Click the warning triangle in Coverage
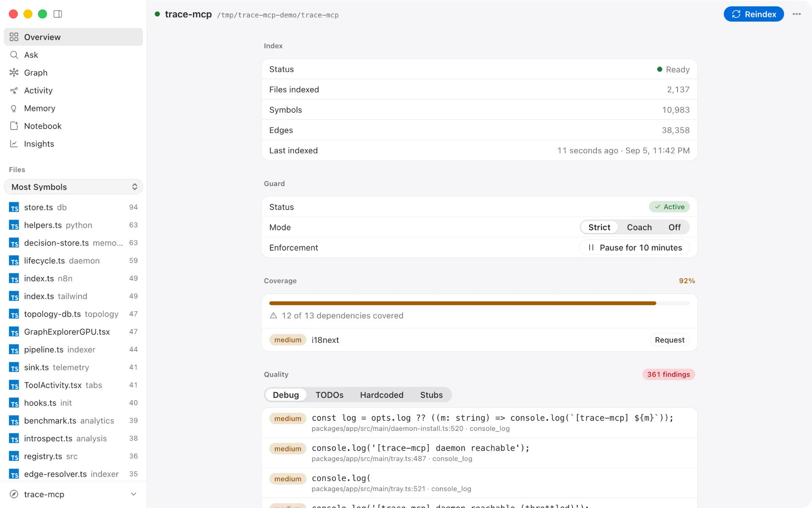The width and height of the screenshot is (812, 508). point(273,315)
